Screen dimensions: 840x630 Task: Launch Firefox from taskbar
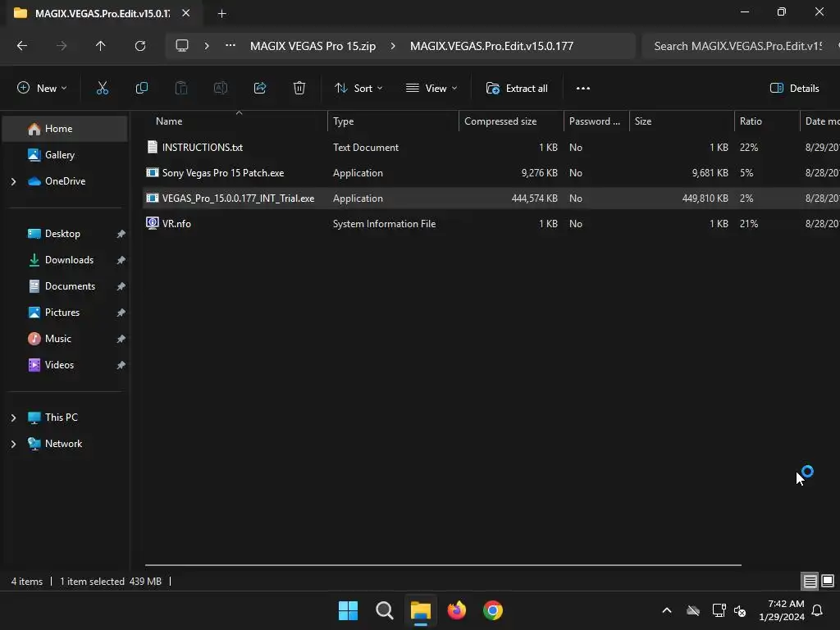[457, 610]
